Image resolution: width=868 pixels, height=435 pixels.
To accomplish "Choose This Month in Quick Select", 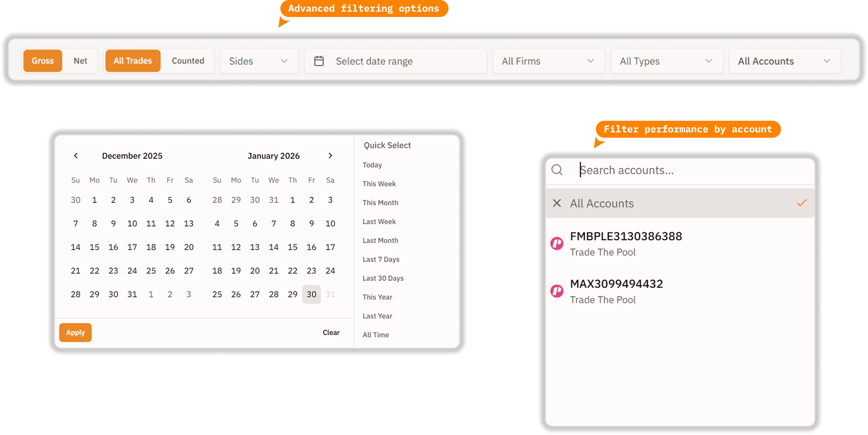I will tap(380, 203).
